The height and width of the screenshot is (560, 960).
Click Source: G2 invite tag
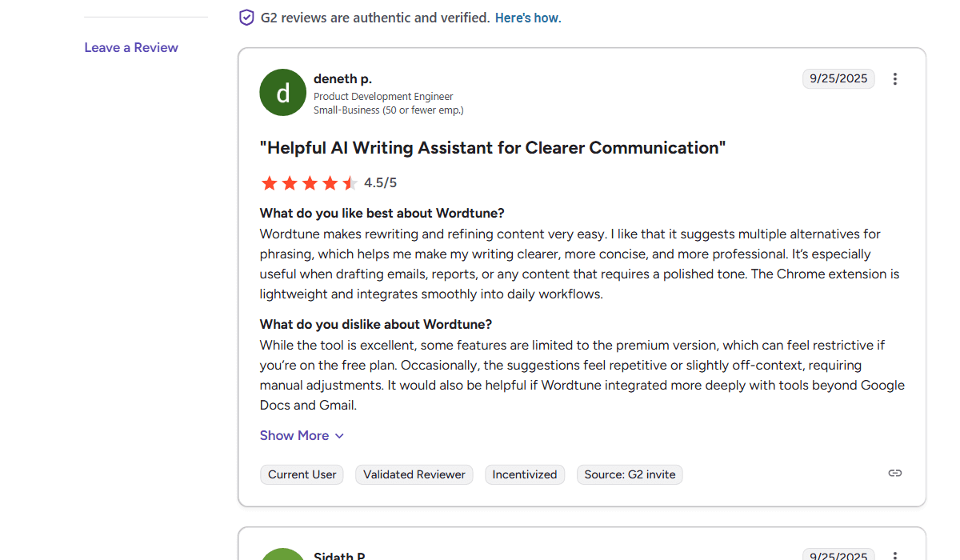click(629, 475)
